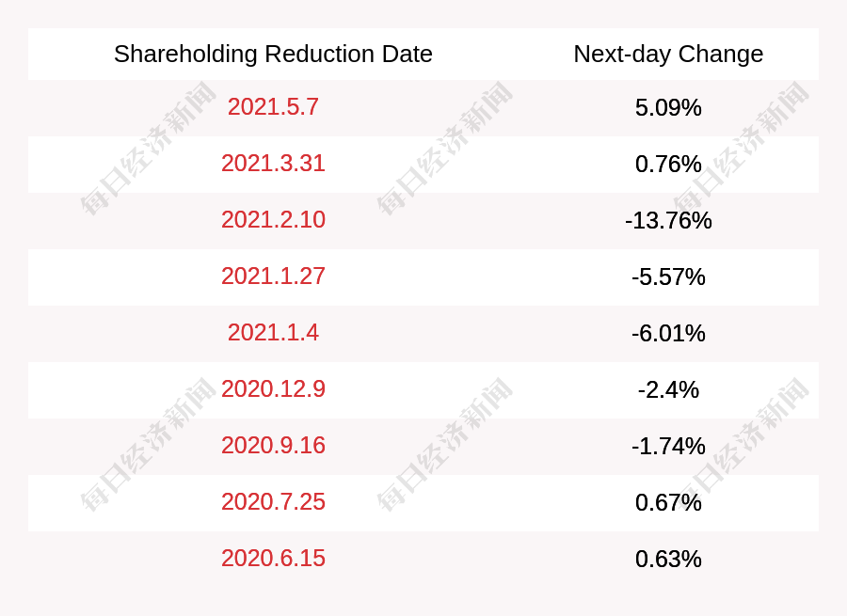
Task: Click the 5.09% change value
Action: coord(668,108)
